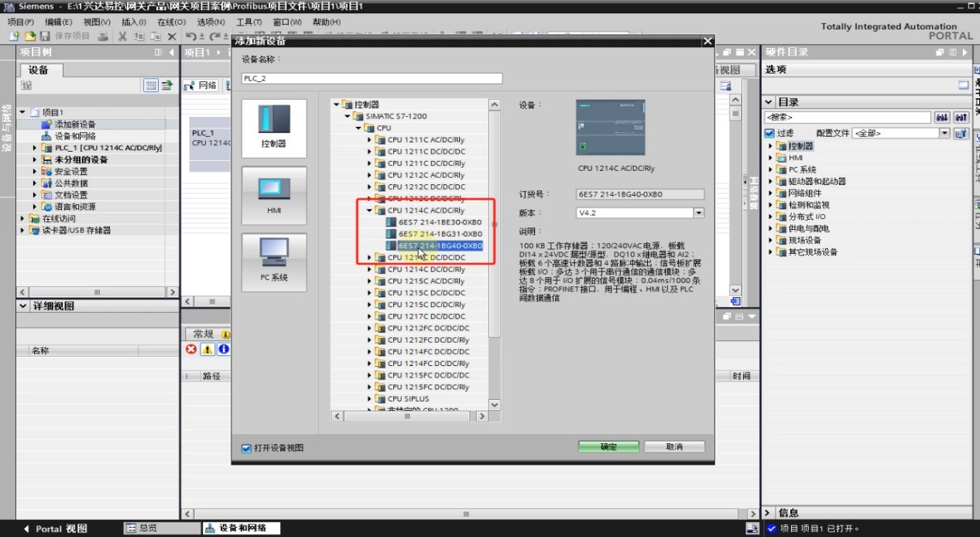Click the delete X toolbar icon
The image size is (980, 537).
[x=172, y=36]
